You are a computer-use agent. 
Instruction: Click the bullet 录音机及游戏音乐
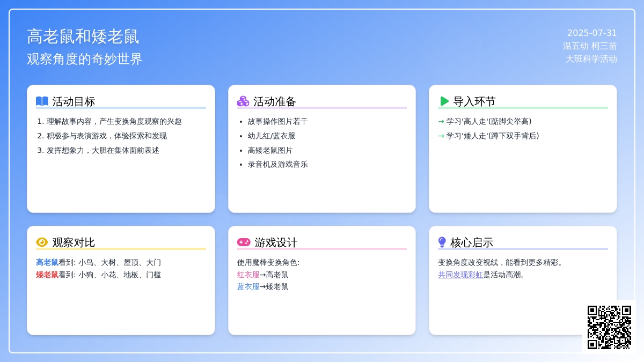[278, 164]
